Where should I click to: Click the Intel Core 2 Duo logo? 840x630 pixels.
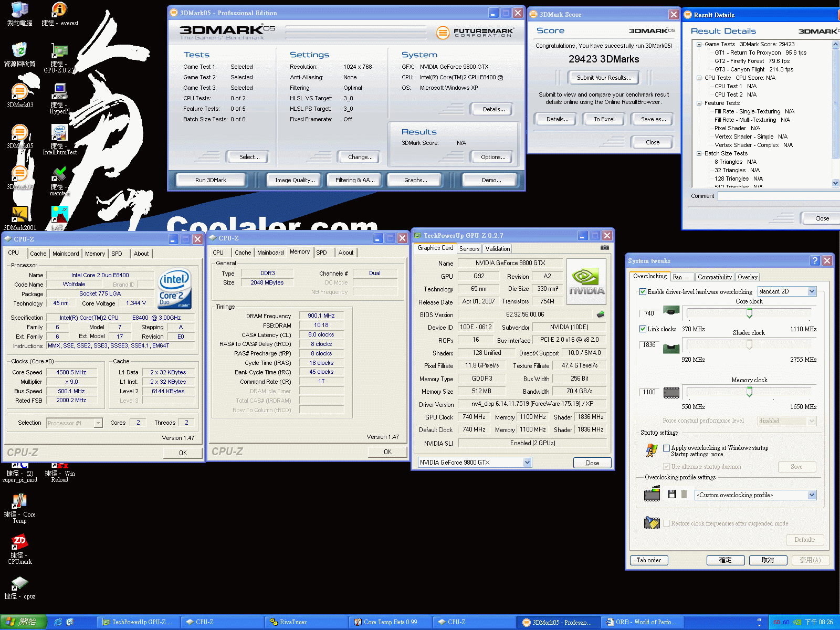[x=175, y=289]
